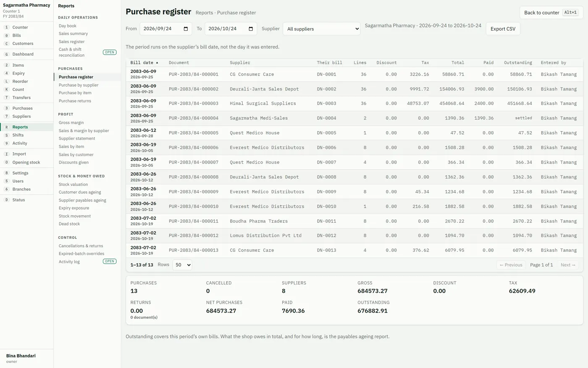Change the Rows per page dropdown

pyautogui.click(x=182, y=265)
